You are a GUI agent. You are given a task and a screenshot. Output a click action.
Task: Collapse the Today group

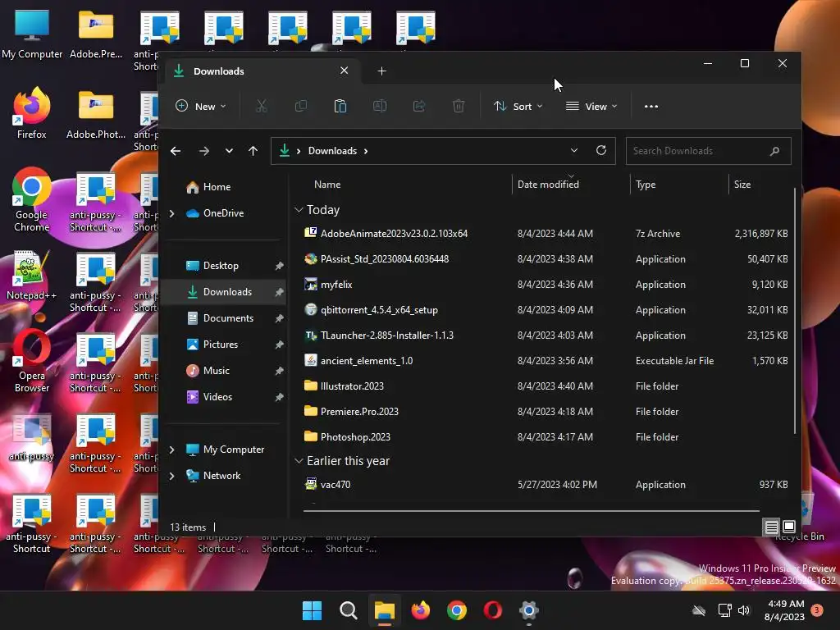[299, 210]
